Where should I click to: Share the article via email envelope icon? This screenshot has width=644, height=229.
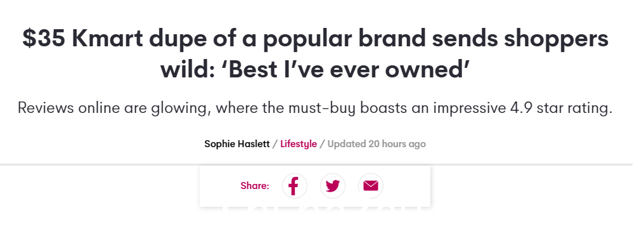pos(370,186)
